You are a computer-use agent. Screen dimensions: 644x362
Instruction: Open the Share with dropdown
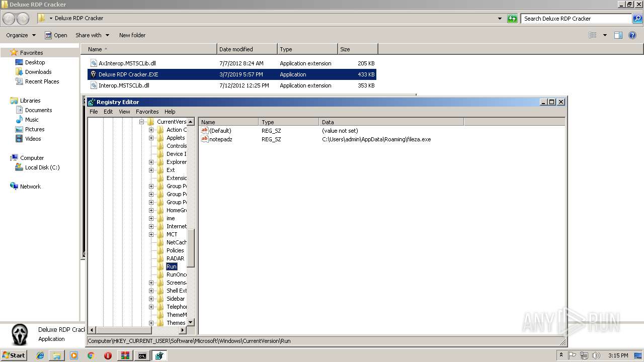(x=92, y=35)
